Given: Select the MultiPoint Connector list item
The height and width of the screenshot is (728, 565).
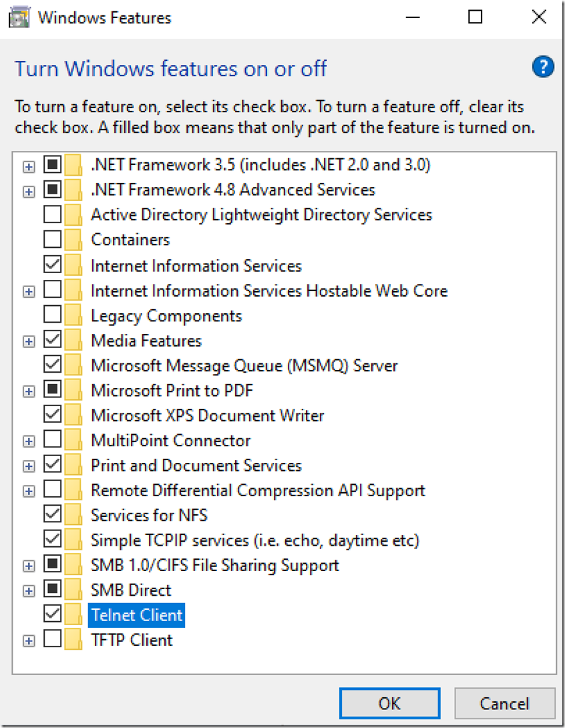Looking at the screenshot, I should tap(170, 441).
